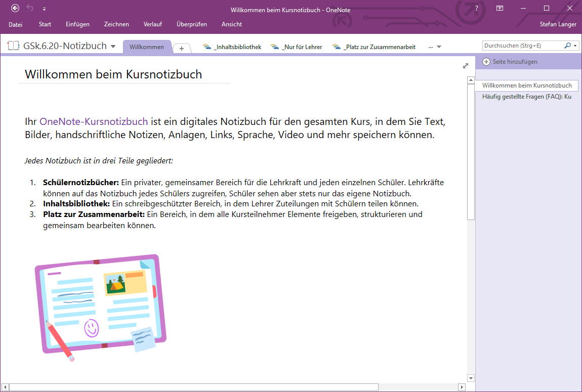Click the ribbon display options icon
The height and width of the screenshot is (392, 582).
pyautogui.click(x=500, y=8)
